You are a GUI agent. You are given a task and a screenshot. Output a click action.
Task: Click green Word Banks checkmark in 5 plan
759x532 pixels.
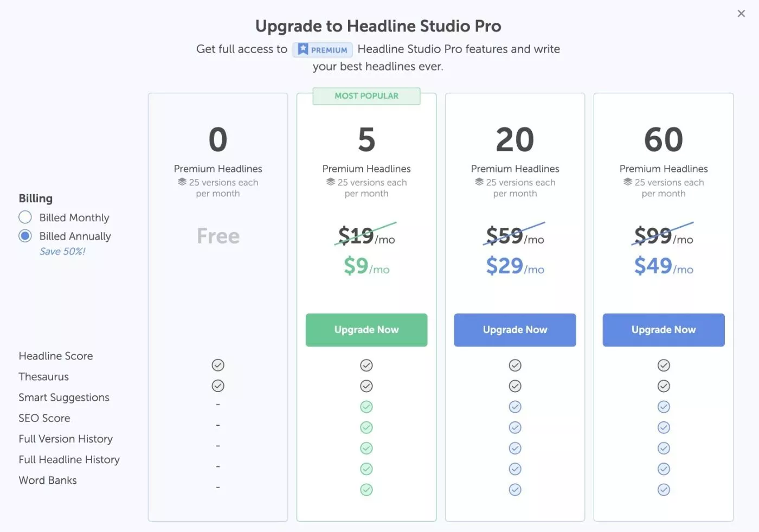pyautogui.click(x=366, y=490)
